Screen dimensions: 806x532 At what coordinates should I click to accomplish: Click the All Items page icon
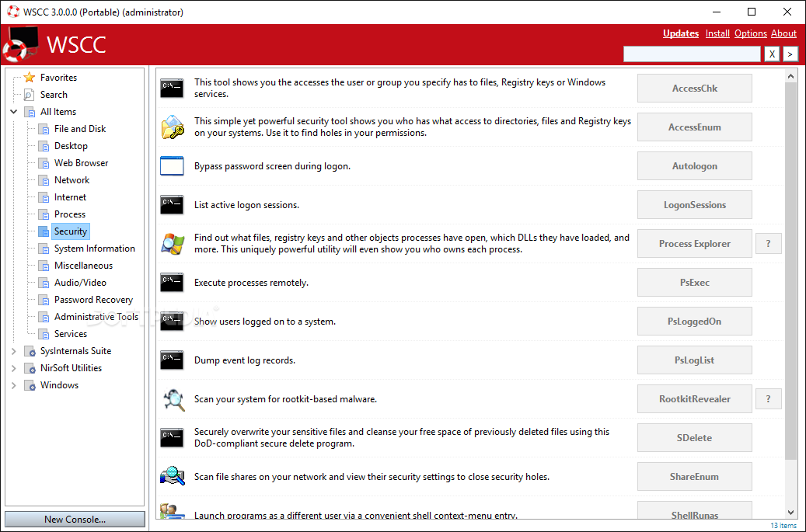click(30, 111)
